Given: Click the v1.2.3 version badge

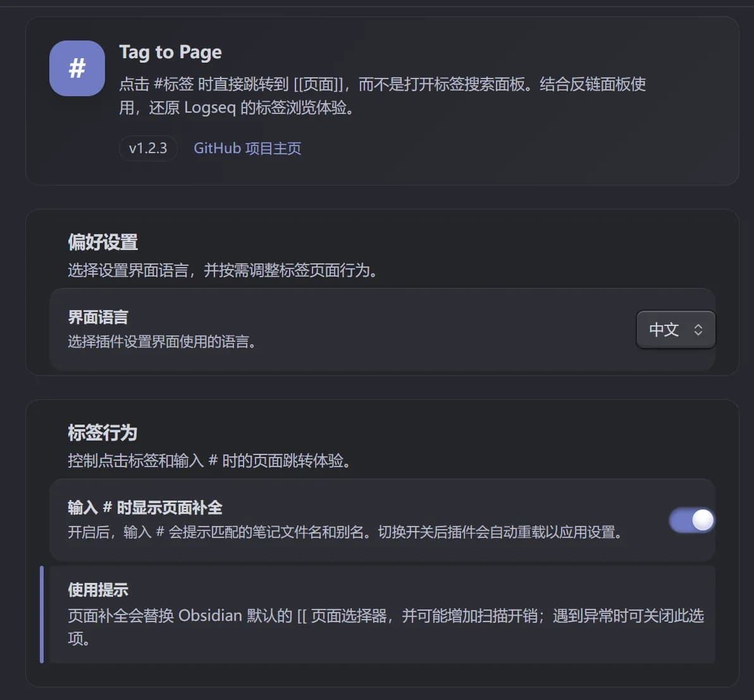Looking at the screenshot, I should 148,148.
